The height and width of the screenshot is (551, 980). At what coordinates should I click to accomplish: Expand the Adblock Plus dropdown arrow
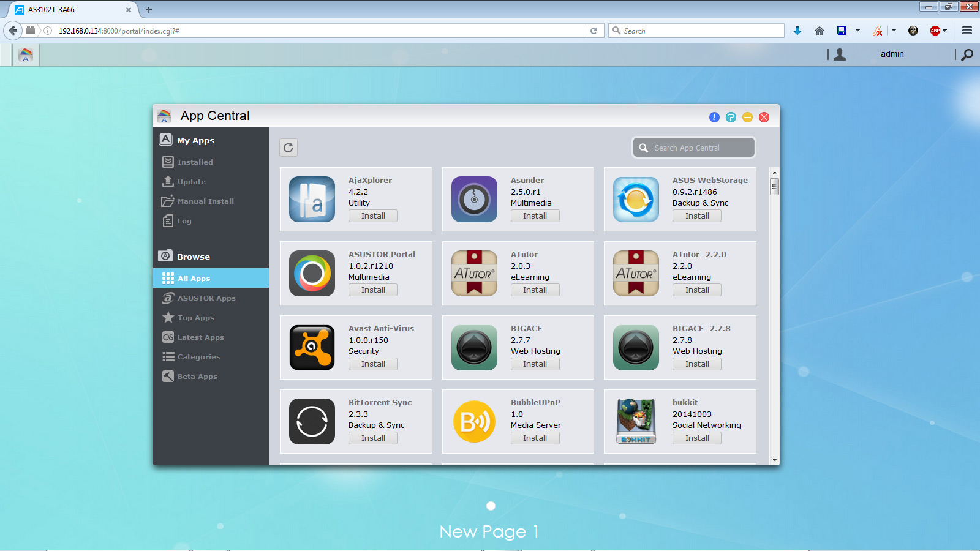[945, 31]
